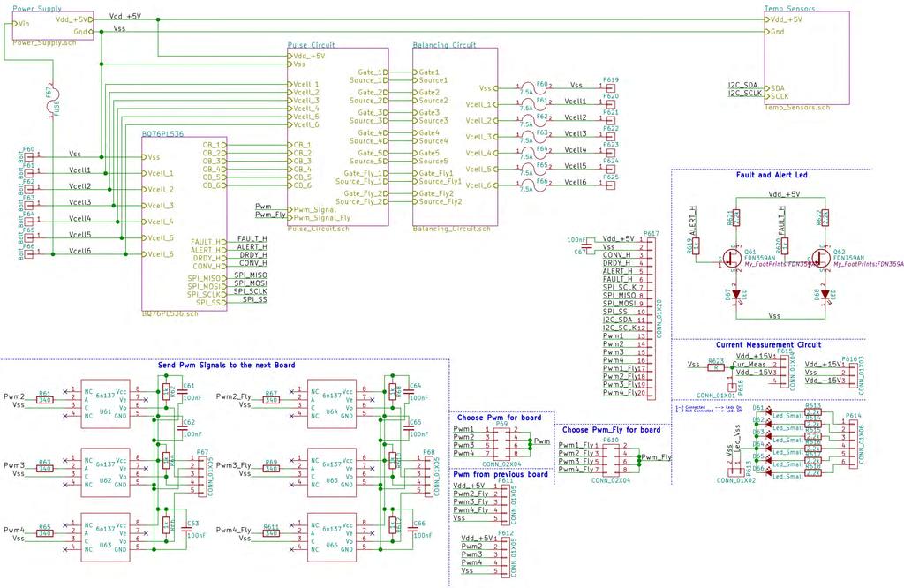Click the 'Current Measurement Circuit' title
Screen dimensions: 904x588
[x=768, y=344]
